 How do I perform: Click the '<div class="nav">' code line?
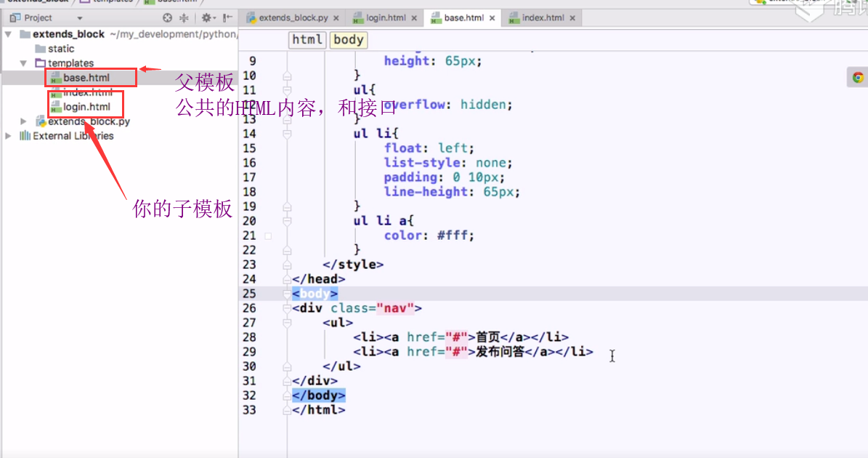[357, 308]
